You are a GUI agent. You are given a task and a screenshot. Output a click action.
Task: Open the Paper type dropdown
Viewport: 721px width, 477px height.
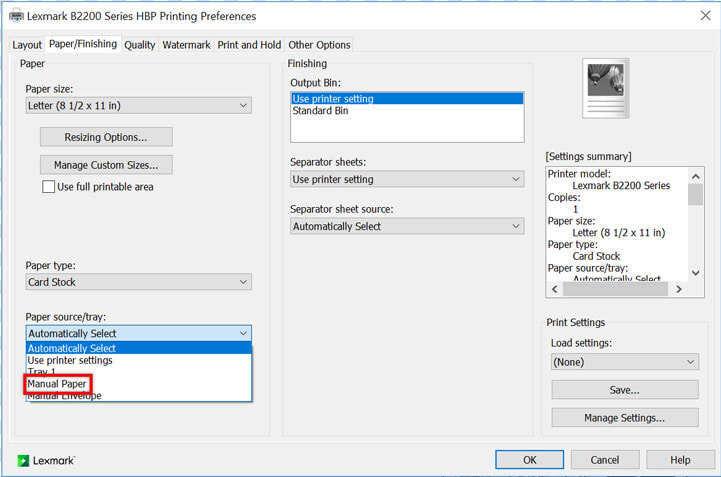coord(138,282)
